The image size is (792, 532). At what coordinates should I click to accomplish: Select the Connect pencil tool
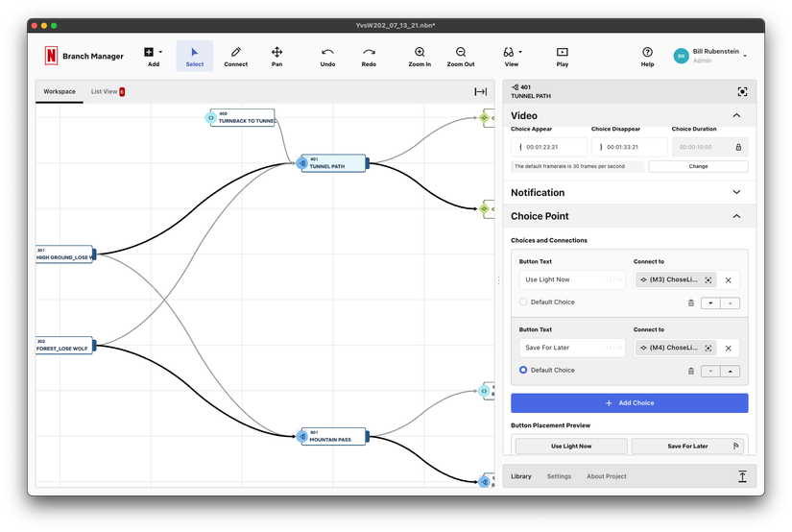[x=235, y=56]
